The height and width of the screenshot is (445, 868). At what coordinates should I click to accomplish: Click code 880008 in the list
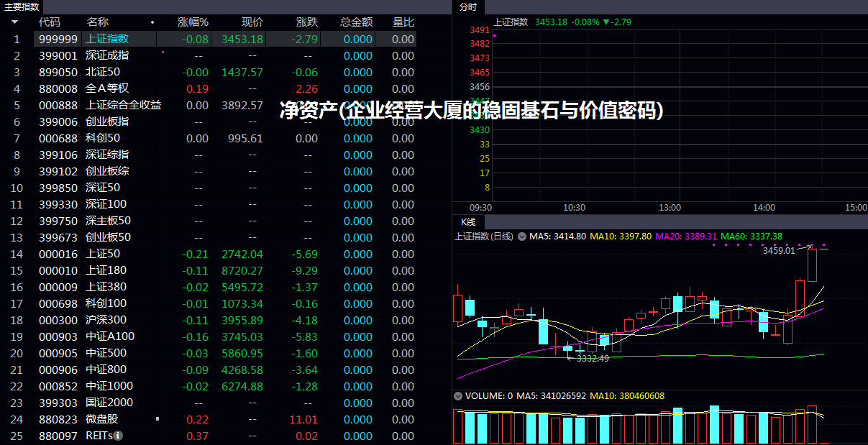58,88
